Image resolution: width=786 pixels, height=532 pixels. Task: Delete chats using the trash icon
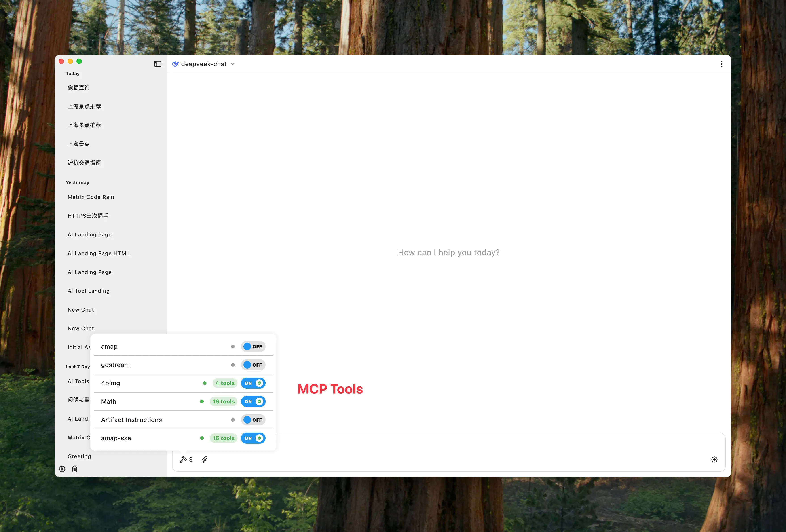tap(75, 469)
